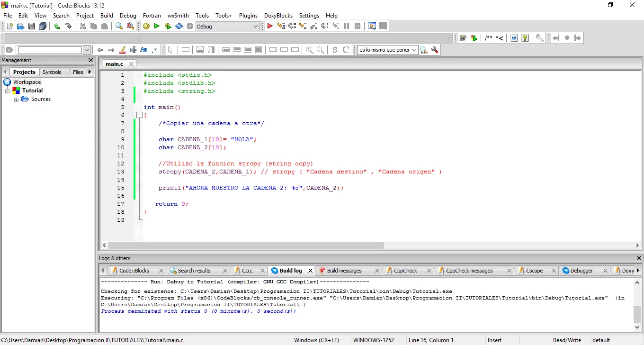Select the Tutorial project node
644x345 pixels.
click(32, 91)
